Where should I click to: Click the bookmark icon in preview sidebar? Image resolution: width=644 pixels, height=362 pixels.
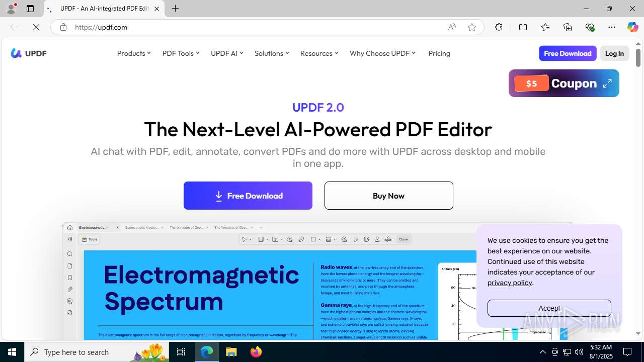(x=70, y=278)
